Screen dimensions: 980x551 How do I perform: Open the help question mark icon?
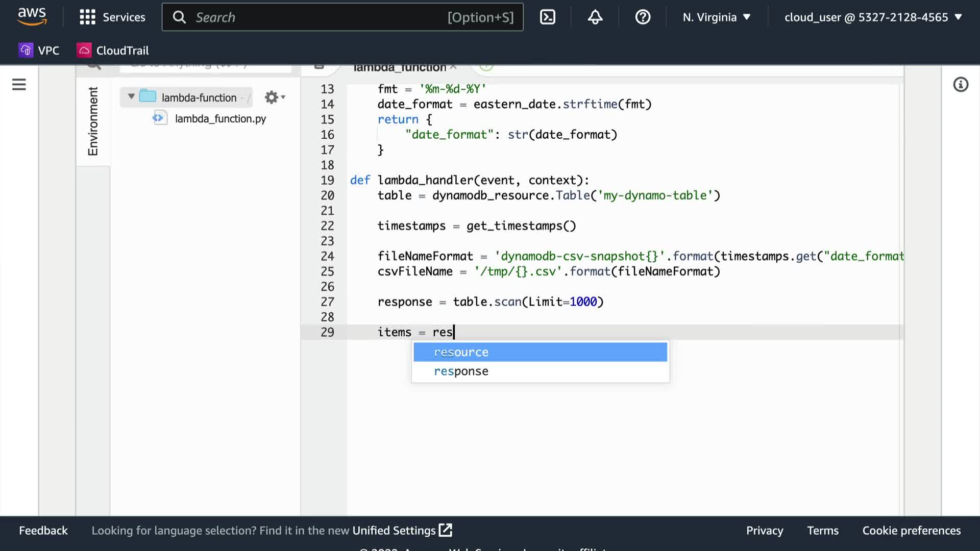(x=643, y=17)
